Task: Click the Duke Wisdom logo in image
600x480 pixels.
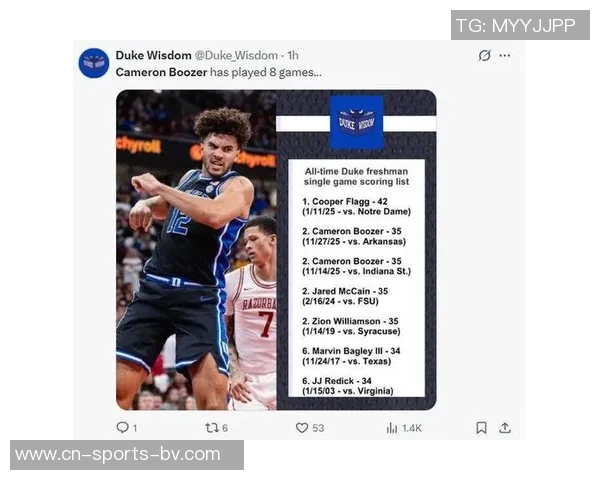Action: click(357, 122)
